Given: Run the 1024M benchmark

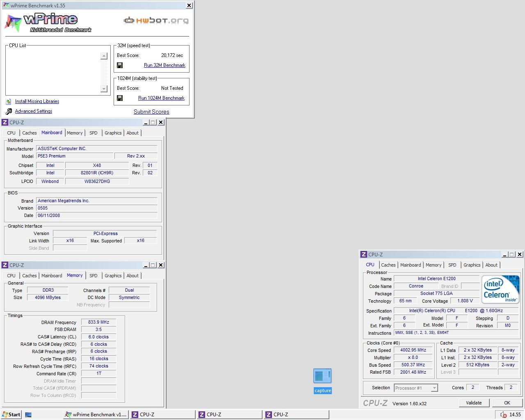Looking at the screenshot, I should tap(161, 98).
